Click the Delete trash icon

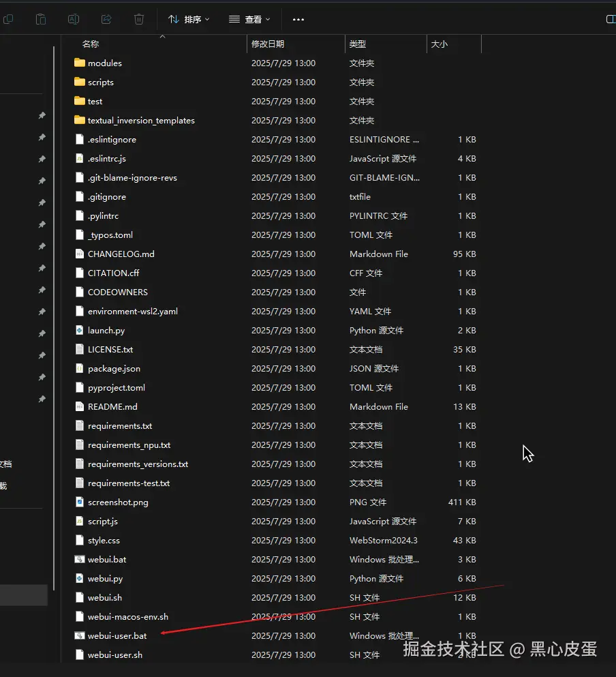pyautogui.click(x=139, y=19)
